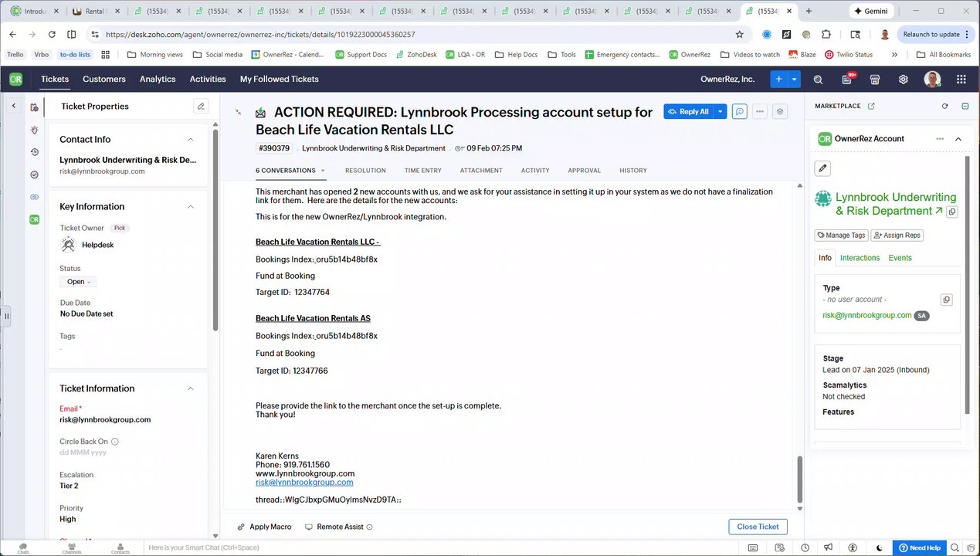This screenshot has height=556, width=980.
Task: Open the green OR extension sidebar icon
Action: 34,219
